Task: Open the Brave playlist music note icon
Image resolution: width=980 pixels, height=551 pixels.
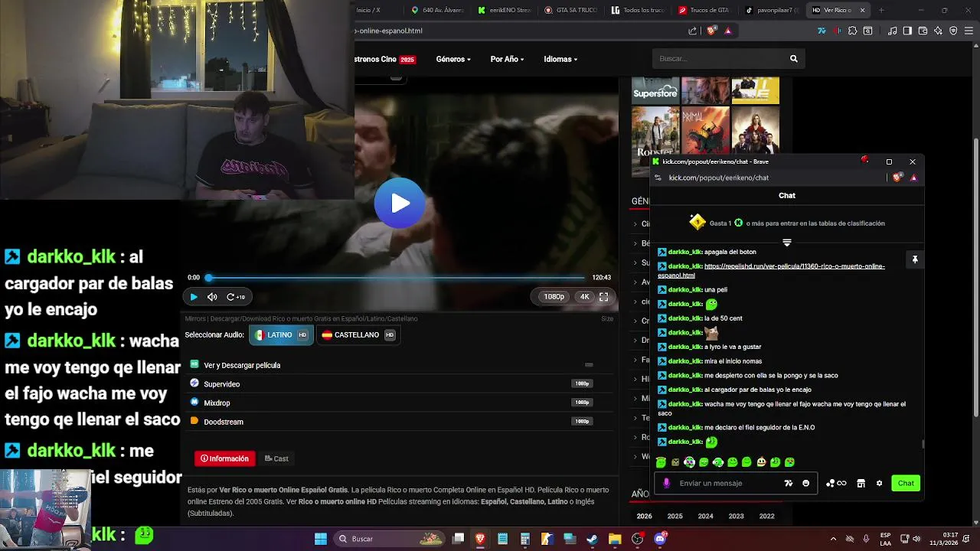Action: click(893, 31)
